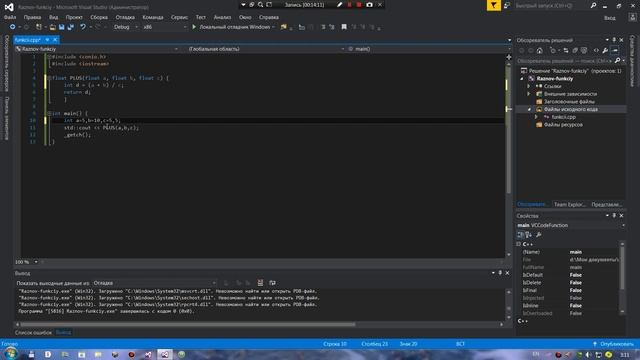This screenshot has height=360, width=640.
Task: Open the main() member dropdown
Action: pyautogui.click(x=429, y=49)
